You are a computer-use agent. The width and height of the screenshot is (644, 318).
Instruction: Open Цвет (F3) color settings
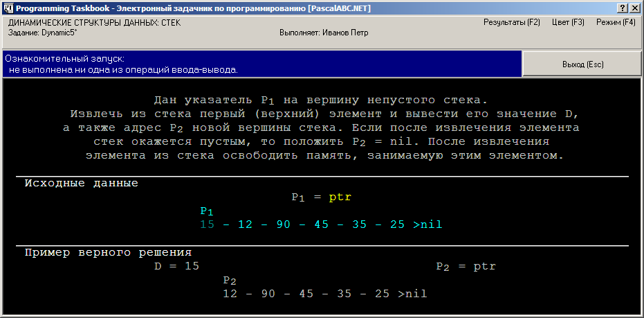coord(568,23)
